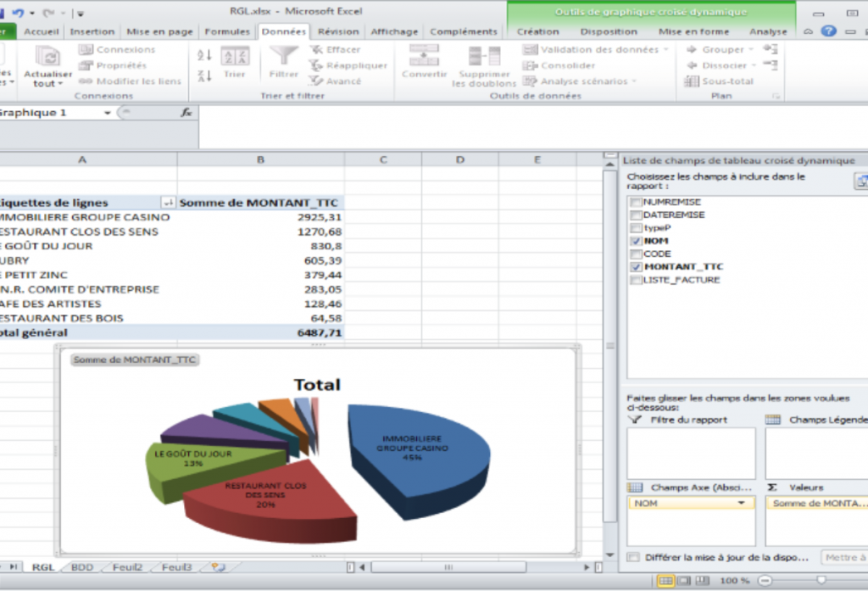868x591 pixels.
Task: Click the Convertir icon
Action: pyautogui.click(x=424, y=56)
